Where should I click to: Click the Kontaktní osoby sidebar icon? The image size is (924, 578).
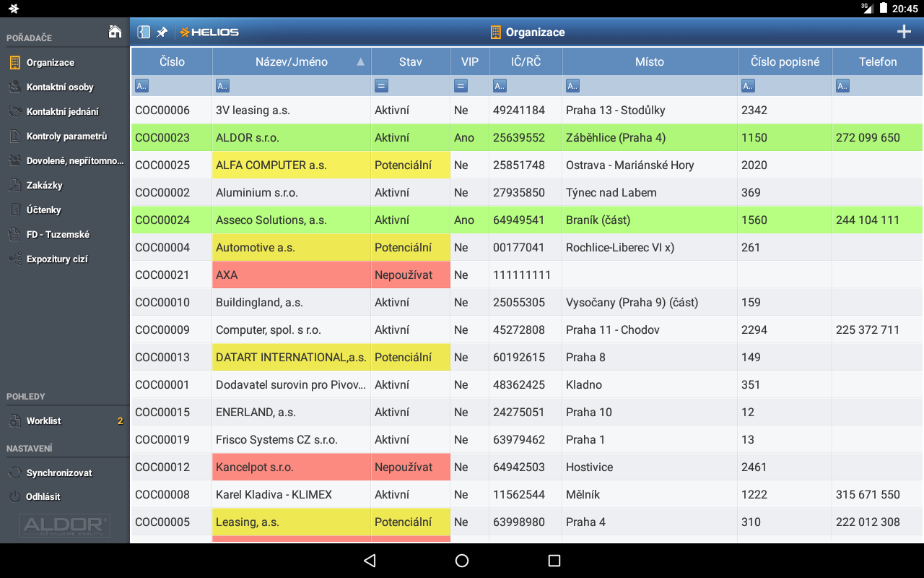point(14,87)
